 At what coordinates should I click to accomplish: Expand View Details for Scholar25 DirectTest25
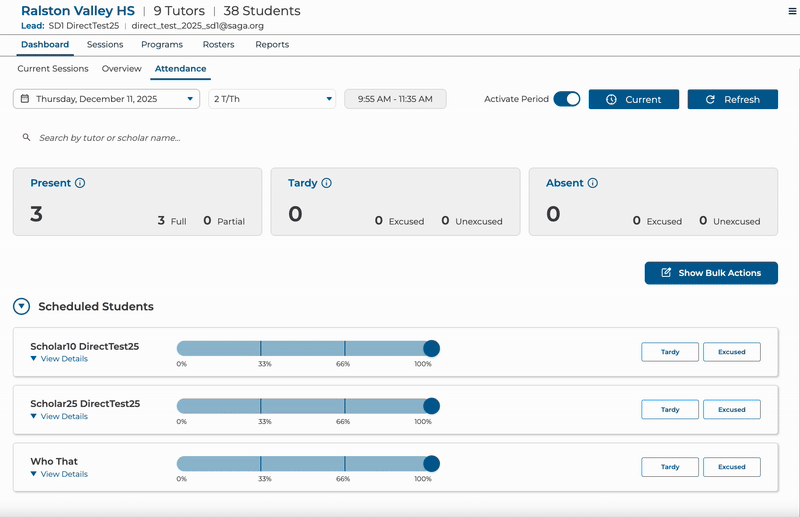point(59,416)
